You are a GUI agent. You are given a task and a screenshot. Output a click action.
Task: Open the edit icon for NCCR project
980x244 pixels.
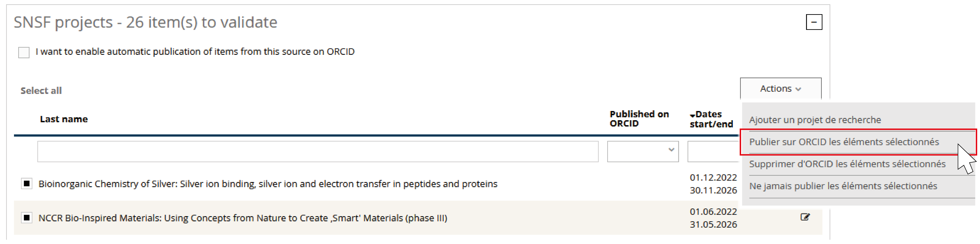click(x=805, y=217)
